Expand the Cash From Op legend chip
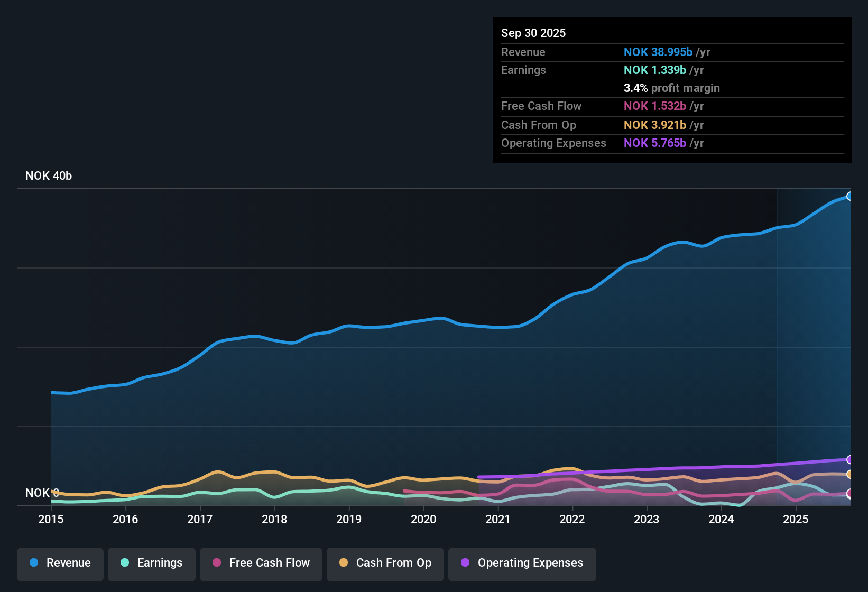 point(385,563)
